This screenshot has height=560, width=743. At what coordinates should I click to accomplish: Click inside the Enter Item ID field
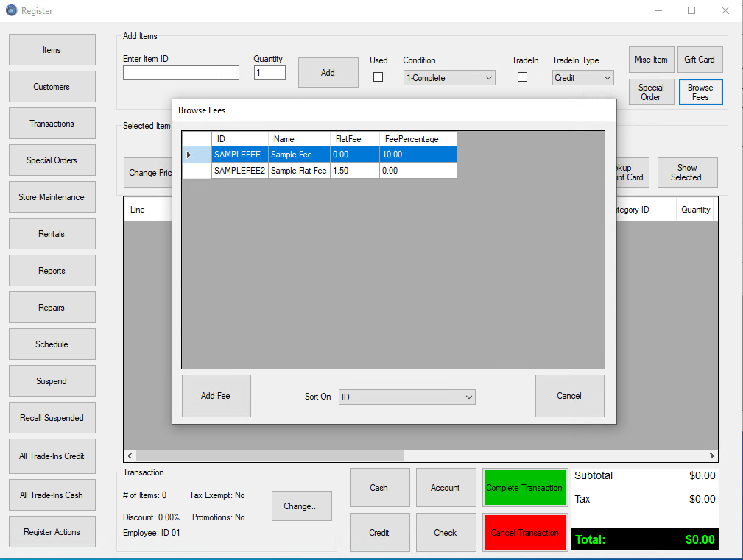click(x=180, y=73)
